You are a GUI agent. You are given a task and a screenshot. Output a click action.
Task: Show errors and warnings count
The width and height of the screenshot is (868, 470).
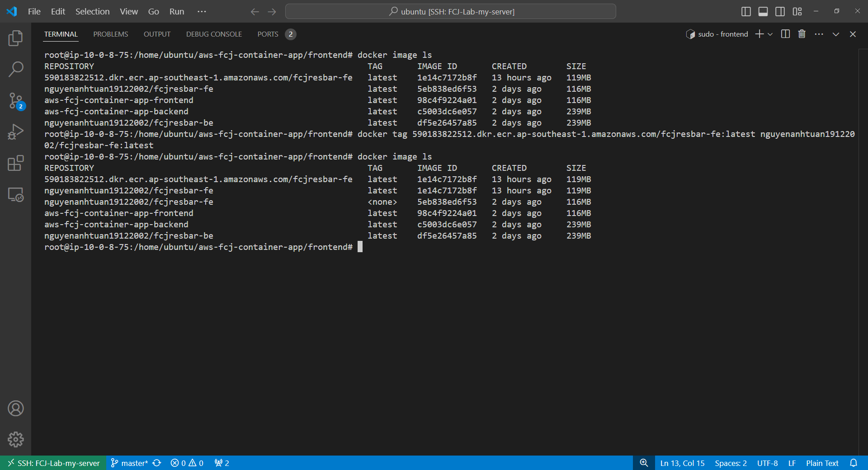[187, 463]
